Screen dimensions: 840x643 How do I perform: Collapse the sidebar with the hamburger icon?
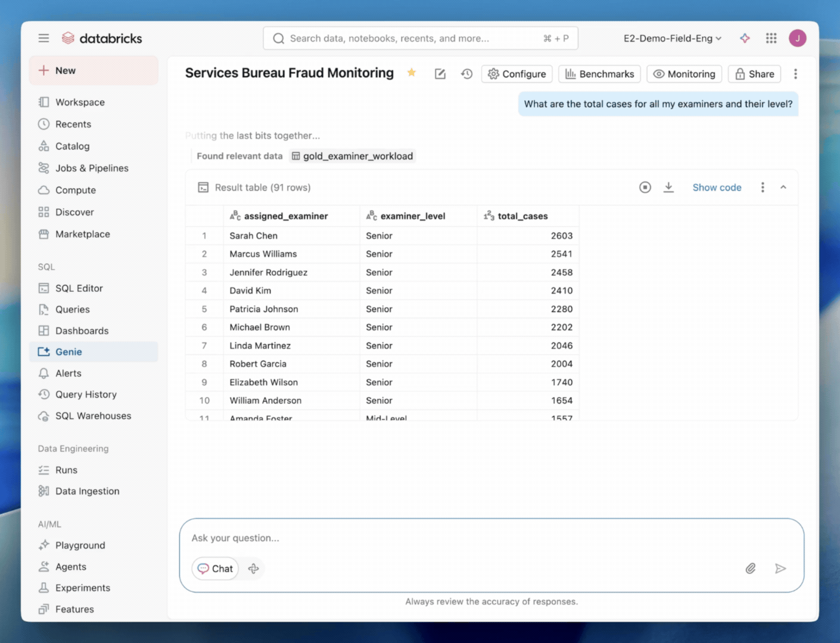[43, 38]
